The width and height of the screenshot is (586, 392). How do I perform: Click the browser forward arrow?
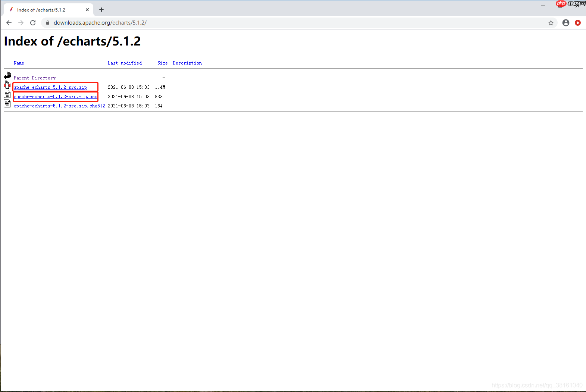click(x=21, y=23)
